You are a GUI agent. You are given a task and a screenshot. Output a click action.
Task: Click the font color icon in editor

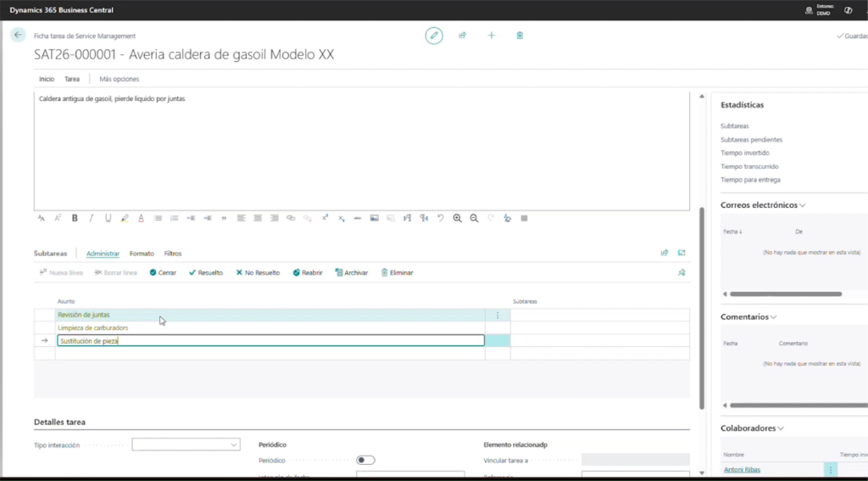point(141,218)
